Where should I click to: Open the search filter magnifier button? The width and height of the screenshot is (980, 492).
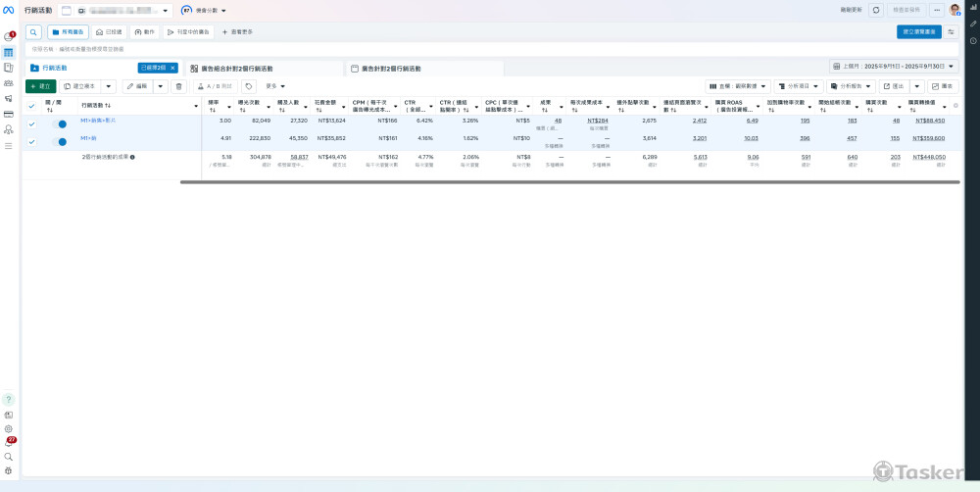point(33,32)
